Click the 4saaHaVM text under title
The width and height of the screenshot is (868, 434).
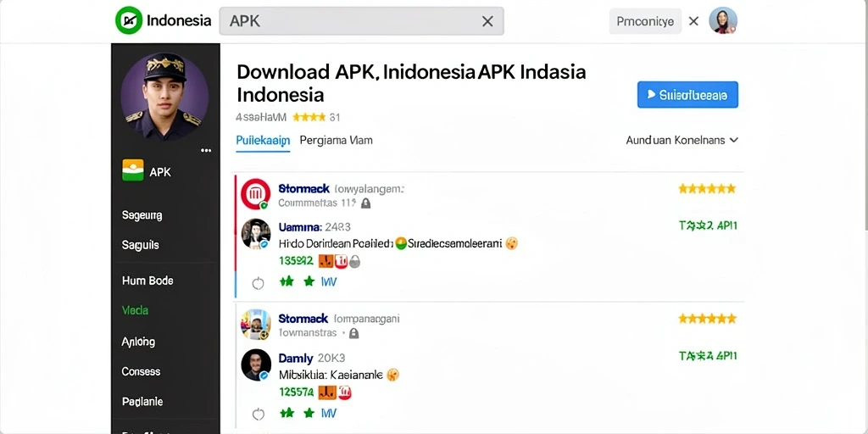[261, 117]
